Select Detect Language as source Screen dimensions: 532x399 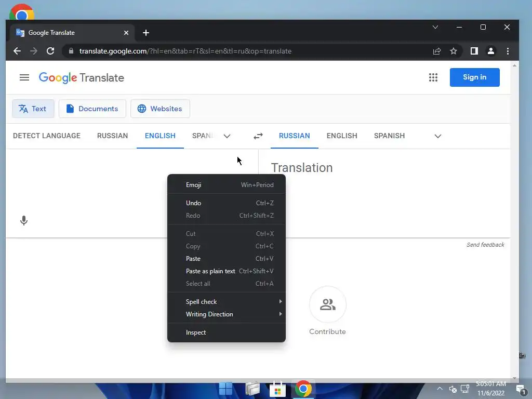(47, 136)
